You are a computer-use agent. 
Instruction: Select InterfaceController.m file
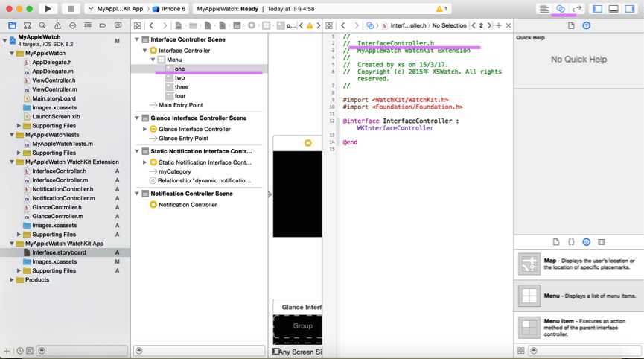coord(60,180)
